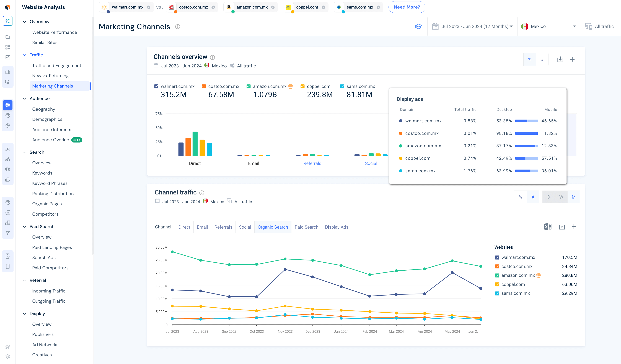621x364 pixels.
Task: Uncheck amazon.com.mx in Channels overview legend
Action: [248, 86]
